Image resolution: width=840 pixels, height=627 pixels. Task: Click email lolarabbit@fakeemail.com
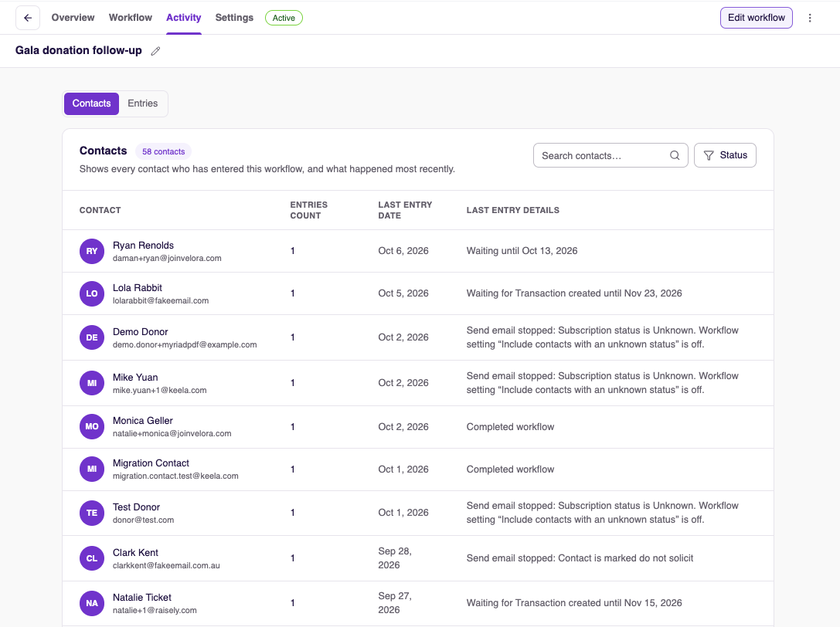(161, 301)
